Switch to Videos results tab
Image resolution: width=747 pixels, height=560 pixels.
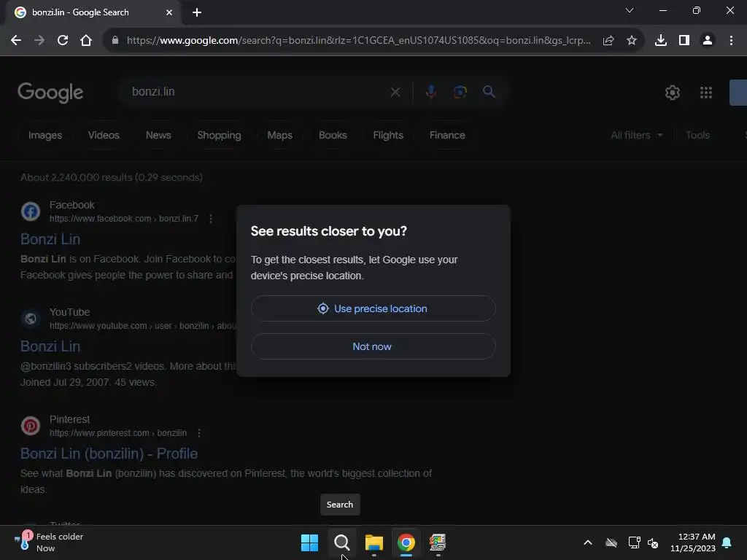(104, 135)
